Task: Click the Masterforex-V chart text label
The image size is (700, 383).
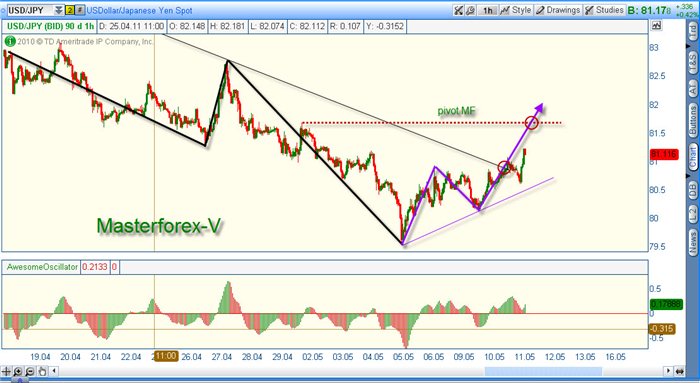Action: click(158, 226)
